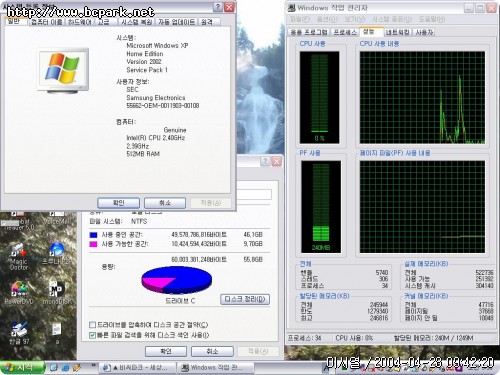Open the 프로세스 tab in Task Manager
Screen dimensions: 500x375
345,32
